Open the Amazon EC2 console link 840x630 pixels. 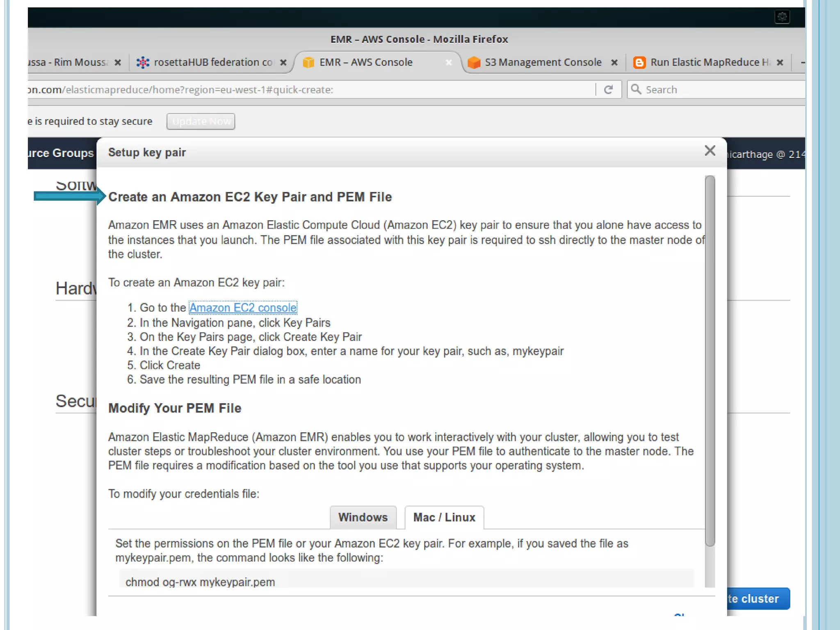[x=243, y=308]
